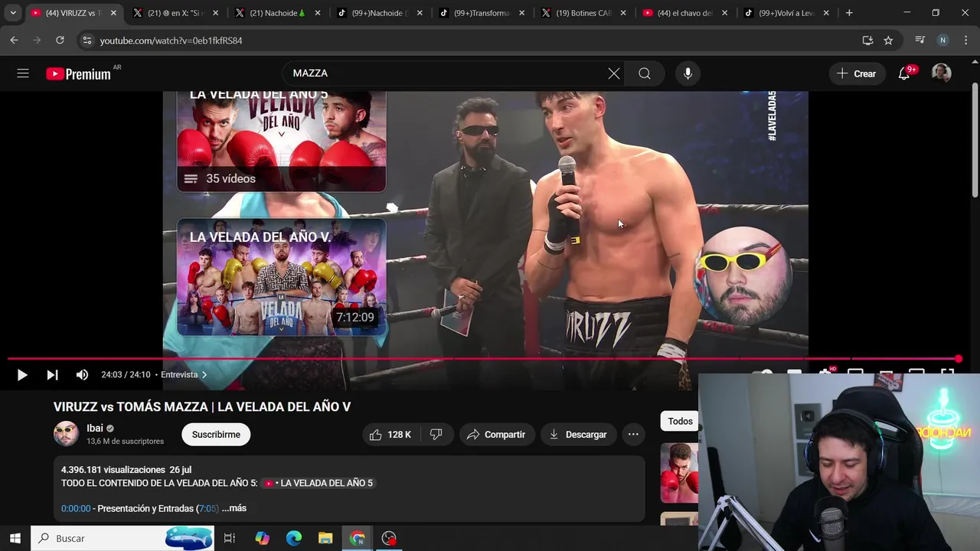The width and height of the screenshot is (980, 551).
Task: Install the app via address bar icon
Action: 867,41
